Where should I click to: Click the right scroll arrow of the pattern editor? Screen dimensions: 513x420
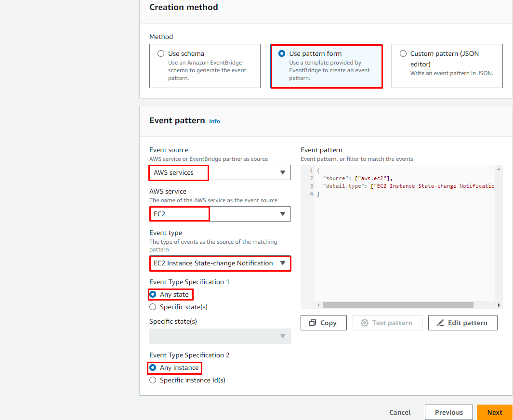[499, 305]
